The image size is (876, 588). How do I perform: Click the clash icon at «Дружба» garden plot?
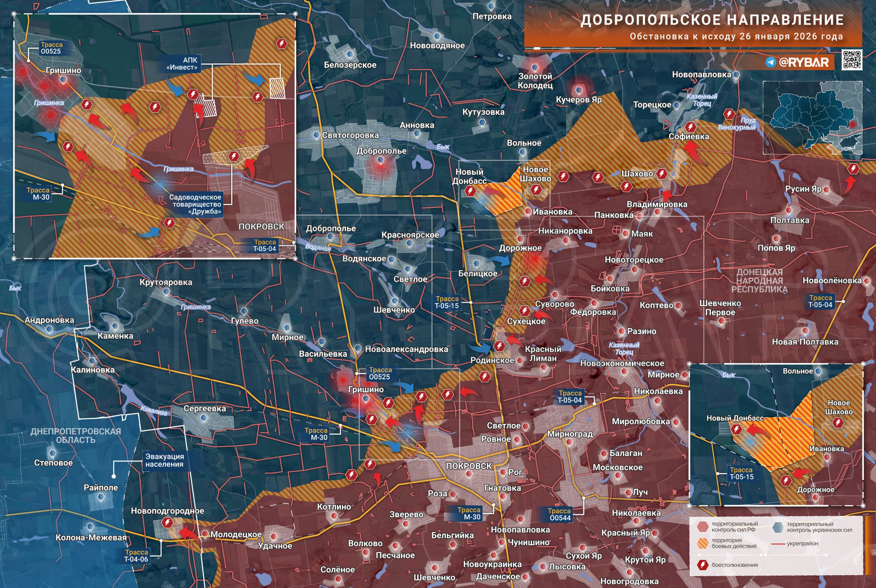point(234,156)
